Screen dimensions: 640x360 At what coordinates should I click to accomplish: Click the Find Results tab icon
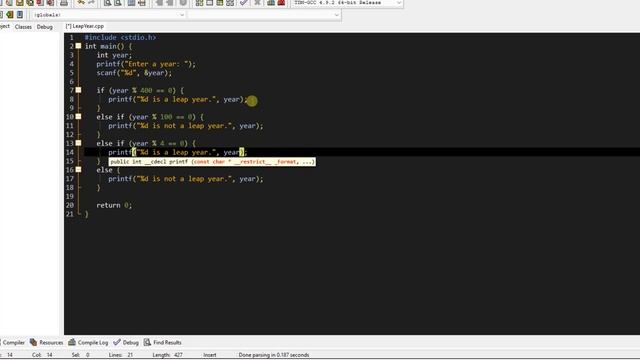click(147, 342)
